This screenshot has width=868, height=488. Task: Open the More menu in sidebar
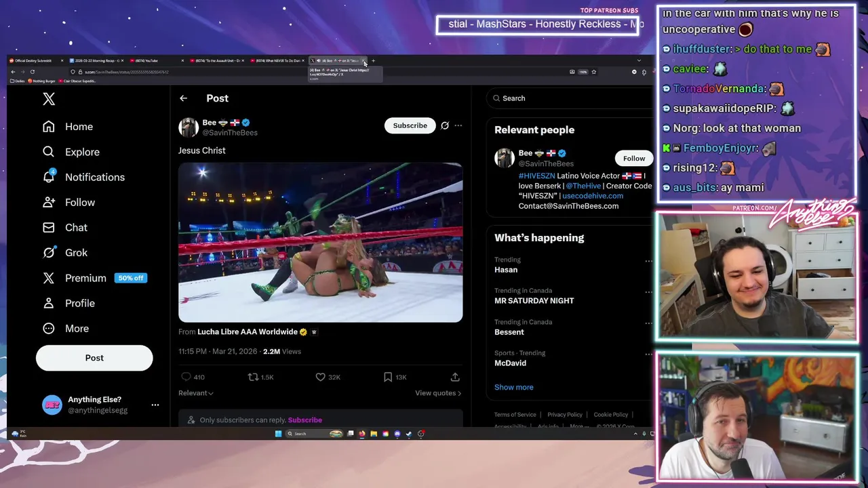click(x=65, y=328)
